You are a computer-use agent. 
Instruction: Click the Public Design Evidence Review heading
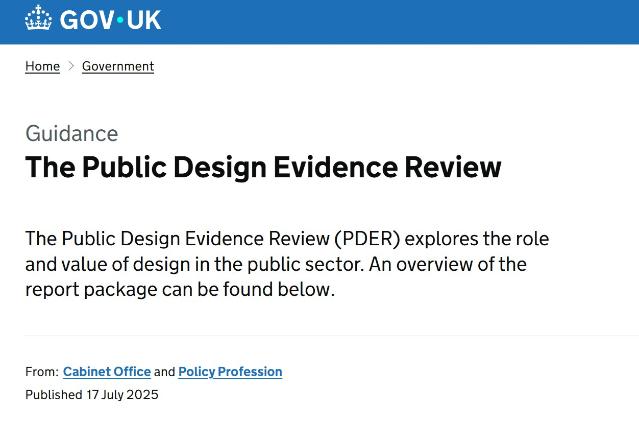point(263,166)
